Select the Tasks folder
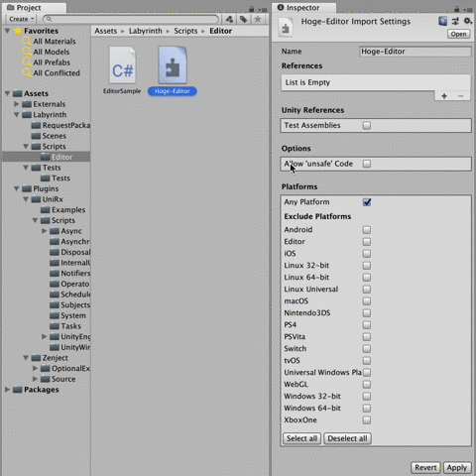The height and width of the screenshot is (476, 476). click(x=65, y=326)
